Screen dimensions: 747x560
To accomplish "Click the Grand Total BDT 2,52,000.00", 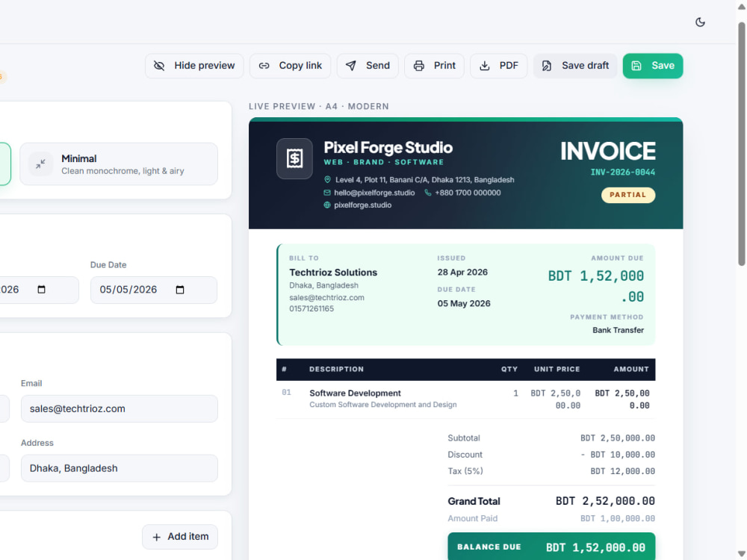I will 605,501.
